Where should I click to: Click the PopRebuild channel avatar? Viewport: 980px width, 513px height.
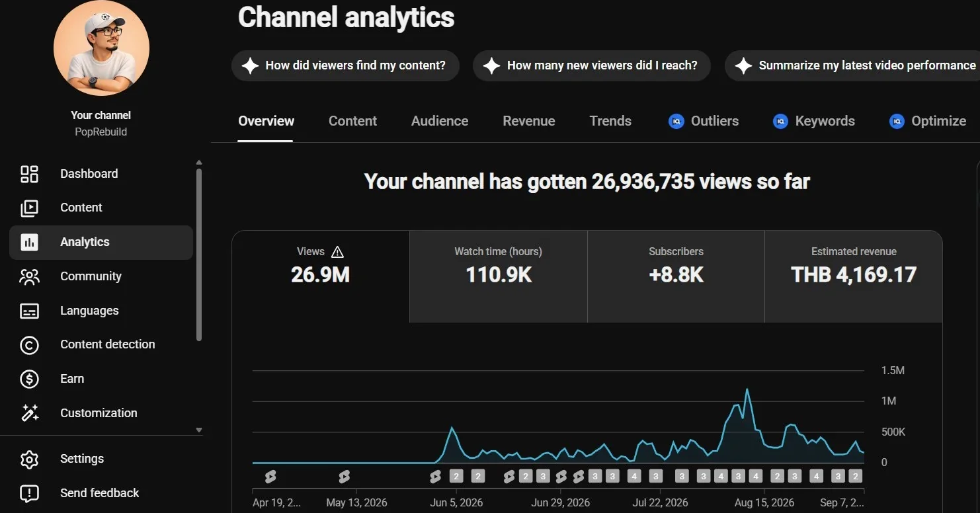pos(101,48)
